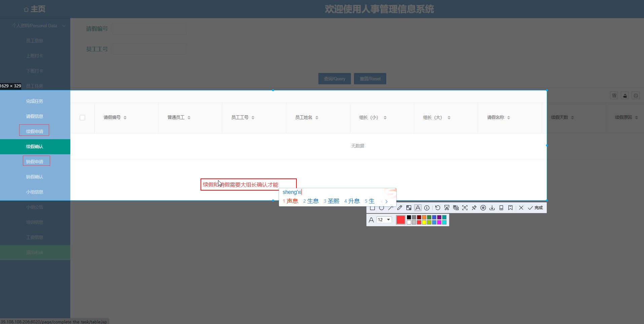
Task: Click the large current color red box
Action: pos(401,220)
